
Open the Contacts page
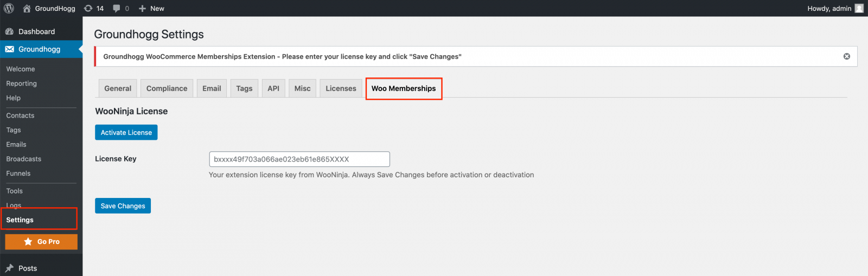click(20, 115)
